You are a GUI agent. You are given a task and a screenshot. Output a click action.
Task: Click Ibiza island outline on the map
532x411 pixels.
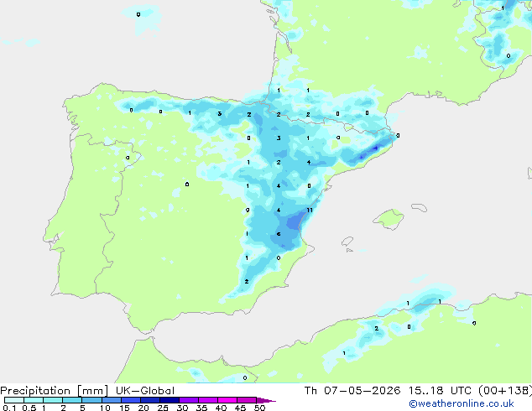point(347,242)
